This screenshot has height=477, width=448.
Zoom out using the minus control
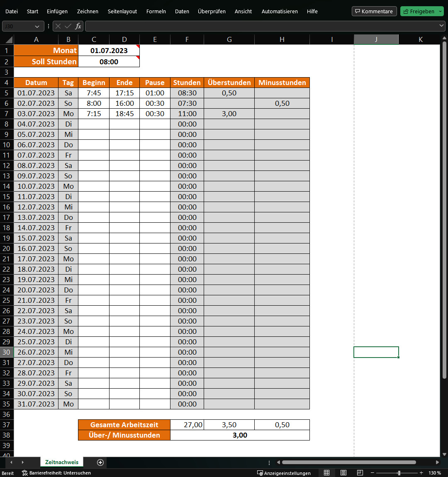click(x=372, y=472)
